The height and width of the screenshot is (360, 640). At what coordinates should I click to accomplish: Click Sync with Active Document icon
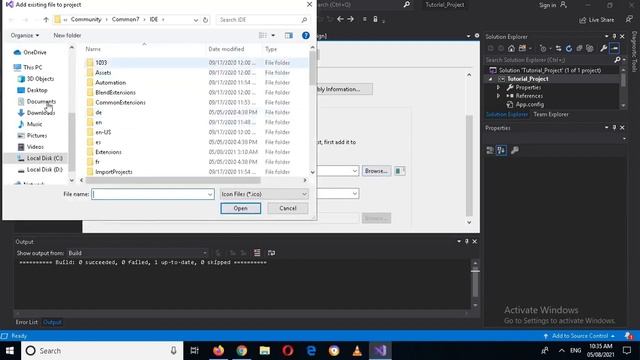(x=558, y=48)
